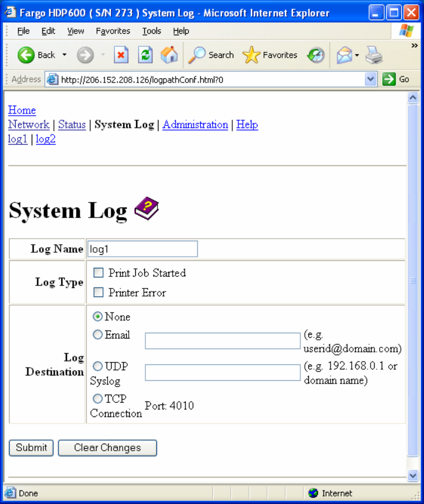Open the Administration page link
424x504 pixels.
[x=195, y=125]
